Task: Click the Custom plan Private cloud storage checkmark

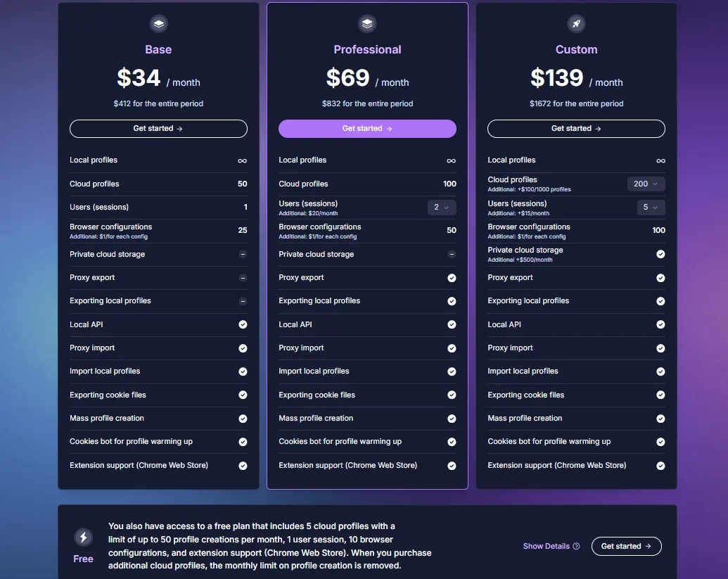Action: pyautogui.click(x=660, y=254)
